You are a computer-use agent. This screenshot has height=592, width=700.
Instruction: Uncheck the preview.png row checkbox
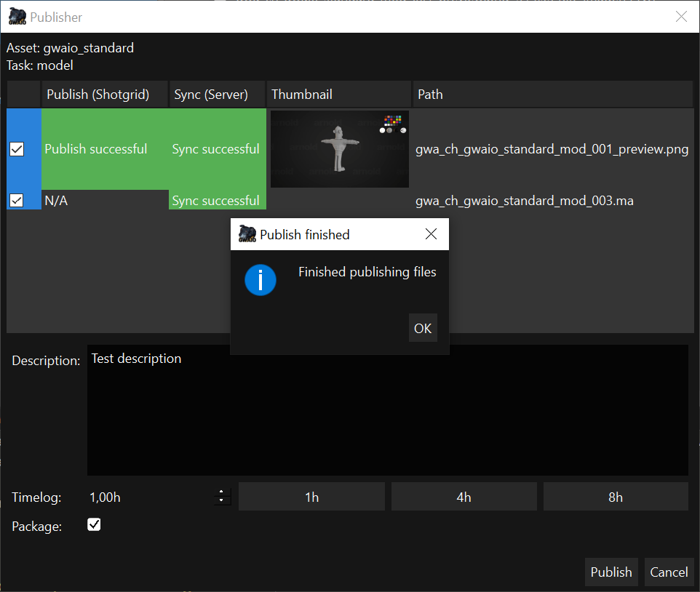coord(17,149)
